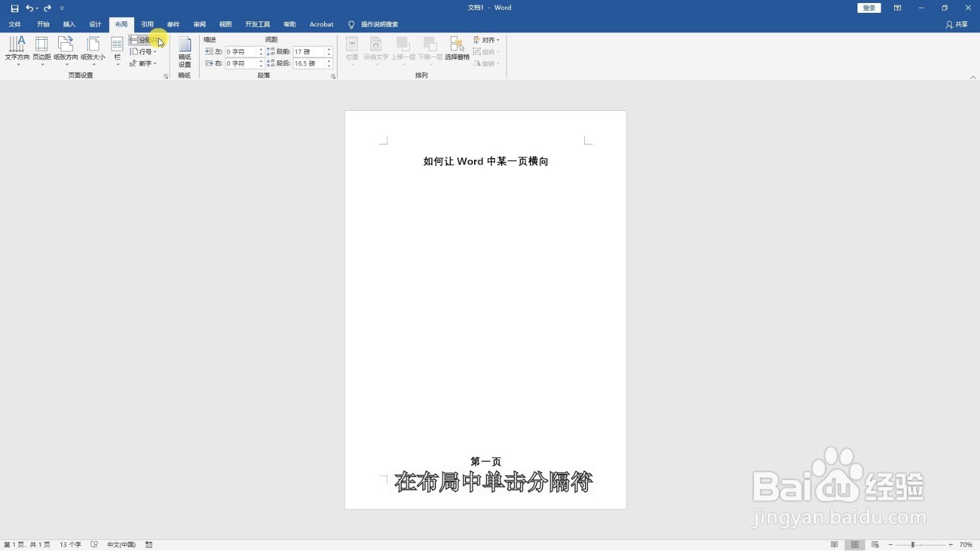Open the Acrobat tab
The height and width of the screenshot is (551, 980).
[x=322, y=24]
